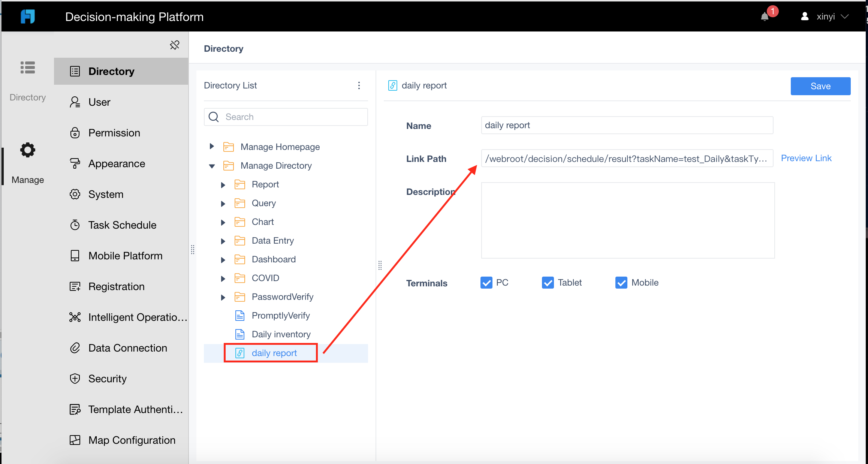Open the three-dot Directory List menu

[359, 85]
